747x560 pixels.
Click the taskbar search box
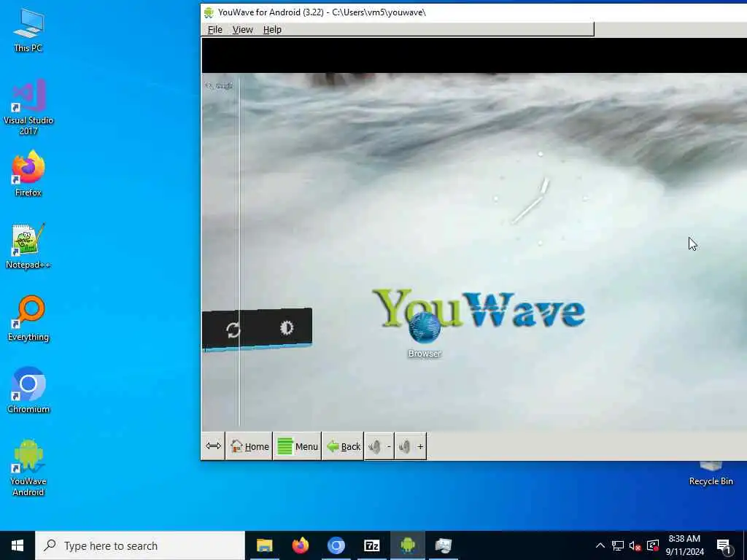click(x=140, y=545)
